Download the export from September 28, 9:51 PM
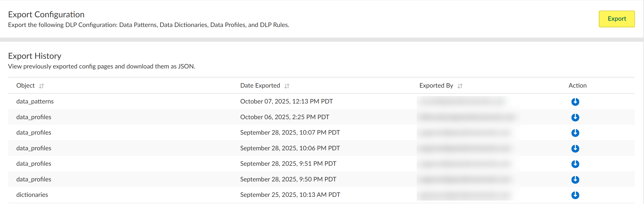 [x=575, y=164]
